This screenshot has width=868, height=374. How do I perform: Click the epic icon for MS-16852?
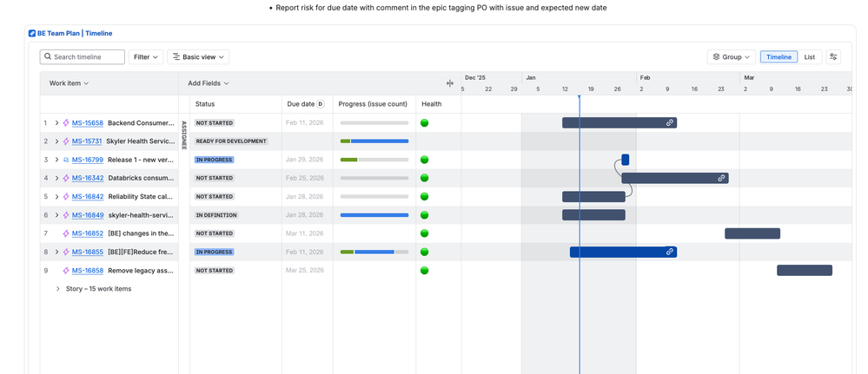point(66,233)
